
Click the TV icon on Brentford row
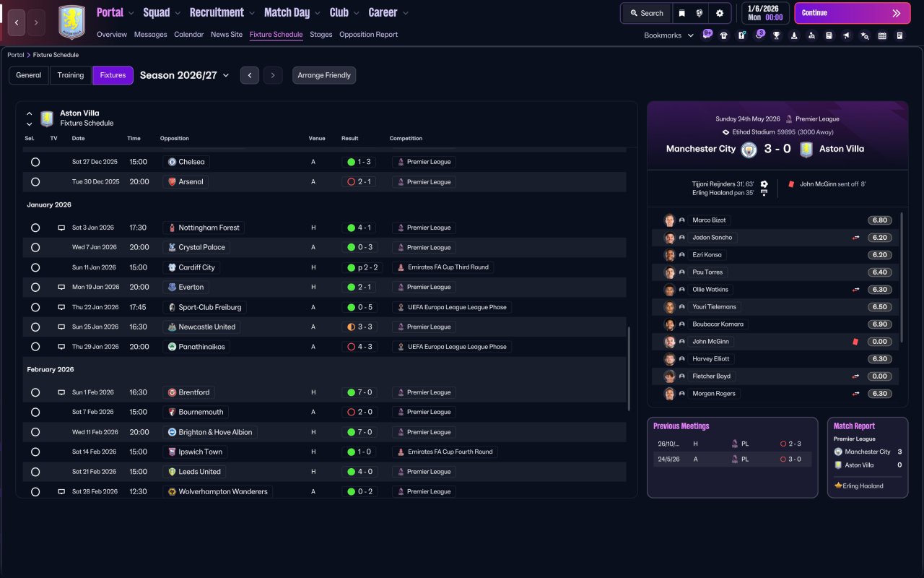click(x=61, y=392)
